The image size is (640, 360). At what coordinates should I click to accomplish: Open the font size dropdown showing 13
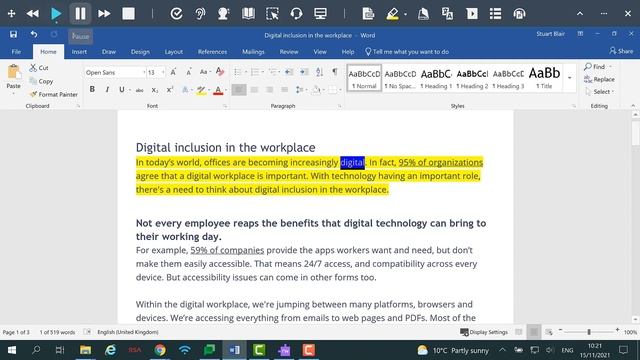[x=163, y=73]
